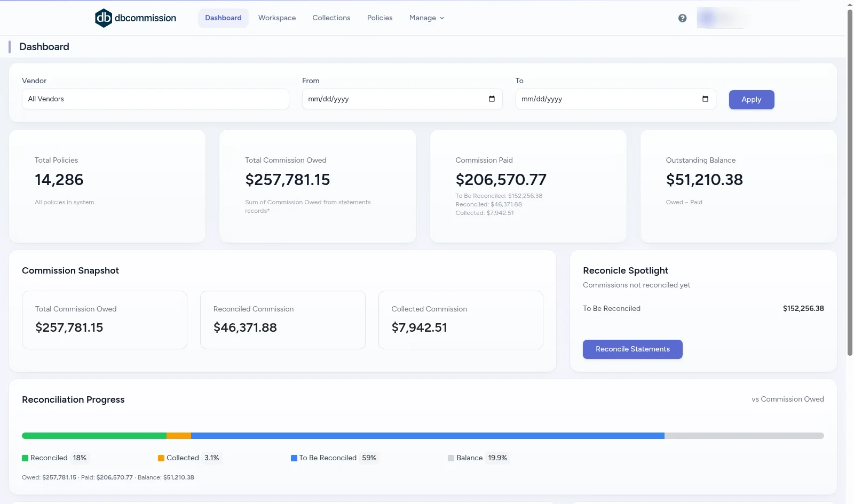
Task: Open the To date calendar picker icon
Action: [x=705, y=99]
